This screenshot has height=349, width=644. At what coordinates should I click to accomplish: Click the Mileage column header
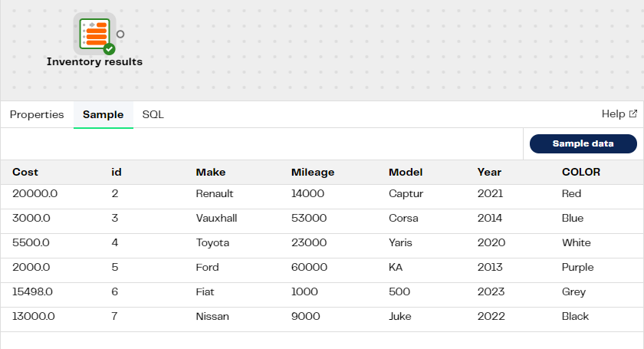(x=313, y=173)
